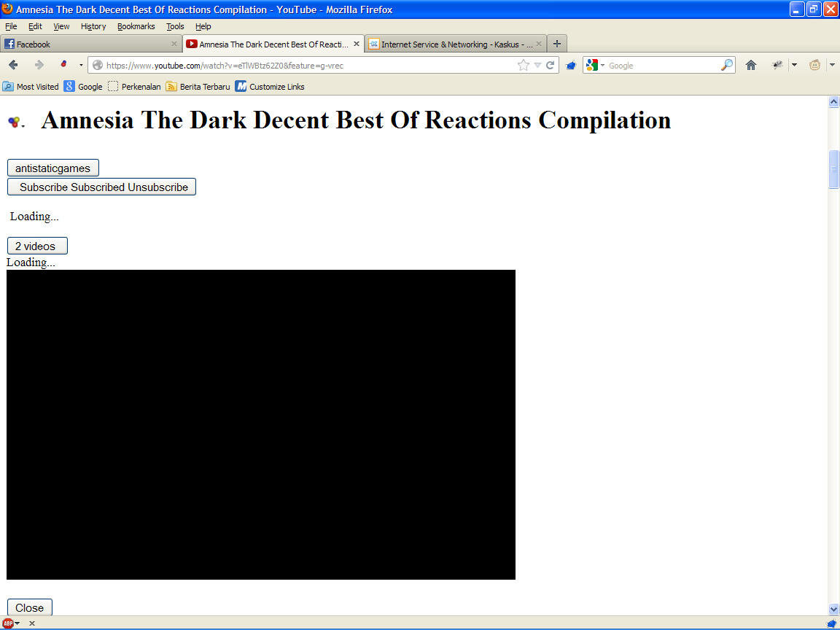This screenshot has width=840, height=630.
Task: Open the History menu
Action: coord(93,26)
